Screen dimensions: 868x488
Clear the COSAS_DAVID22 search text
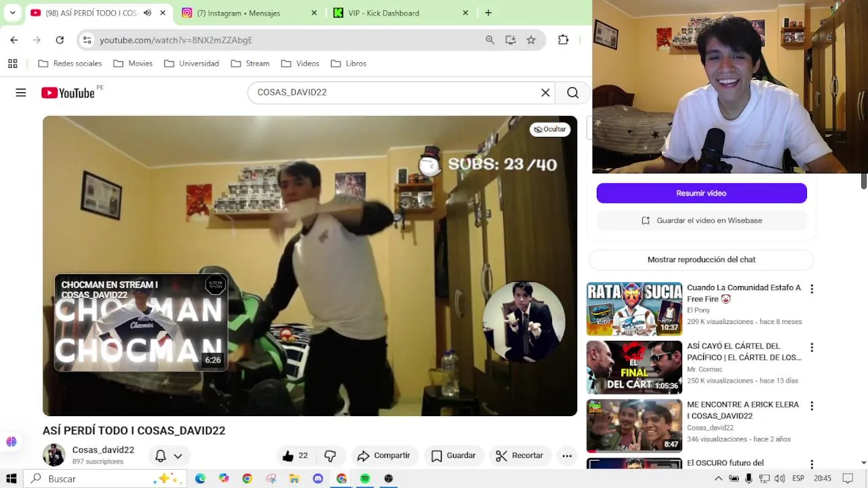click(x=545, y=93)
